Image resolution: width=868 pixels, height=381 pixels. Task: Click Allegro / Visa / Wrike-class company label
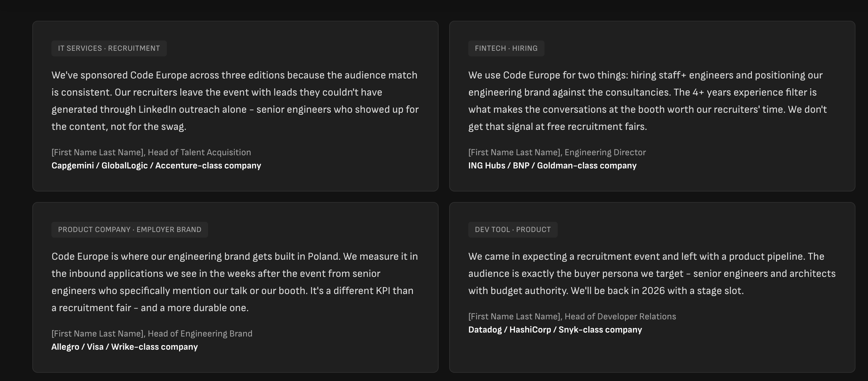tap(124, 347)
